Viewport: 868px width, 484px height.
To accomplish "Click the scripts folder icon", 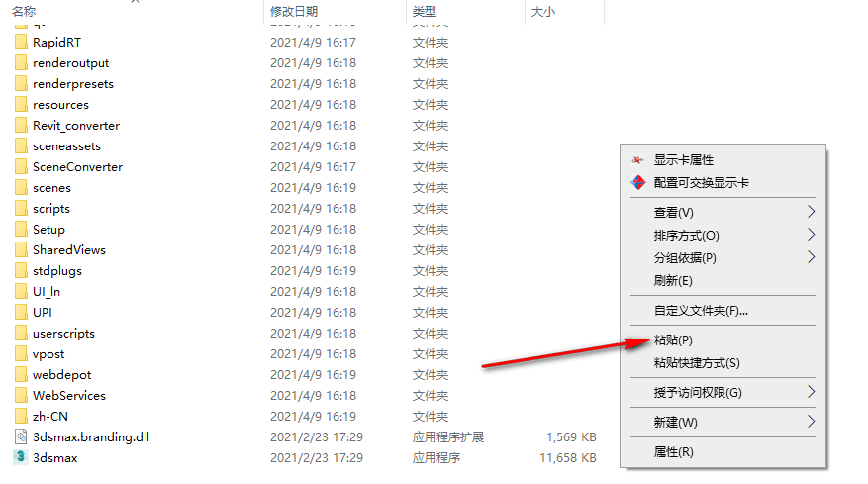I will (x=21, y=208).
